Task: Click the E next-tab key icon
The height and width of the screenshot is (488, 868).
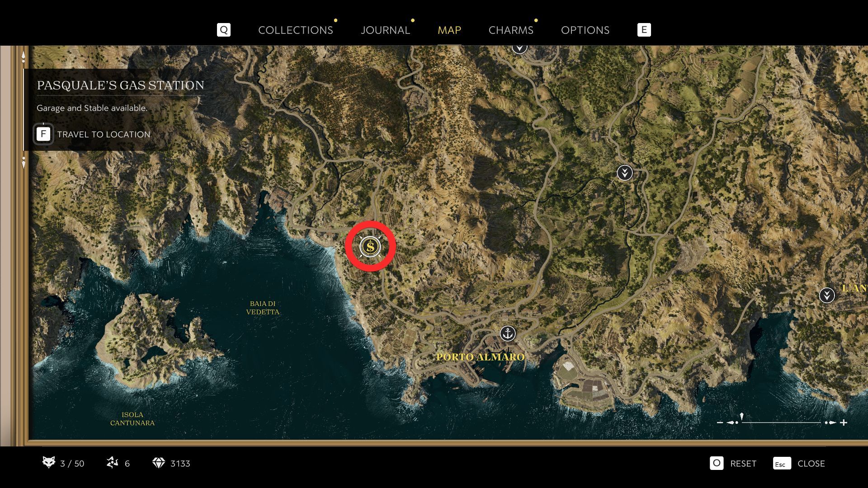Action: click(644, 30)
